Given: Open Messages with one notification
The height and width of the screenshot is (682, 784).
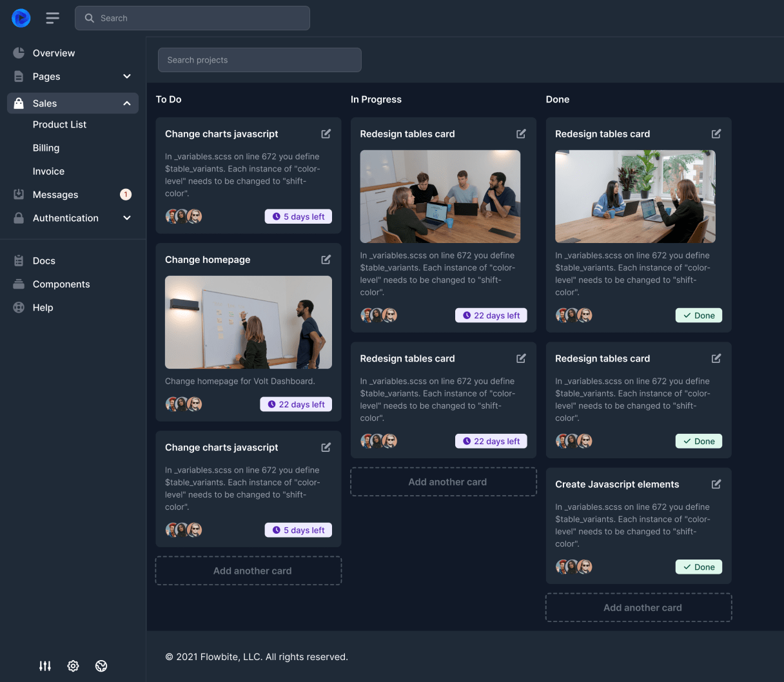Looking at the screenshot, I should [55, 195].
